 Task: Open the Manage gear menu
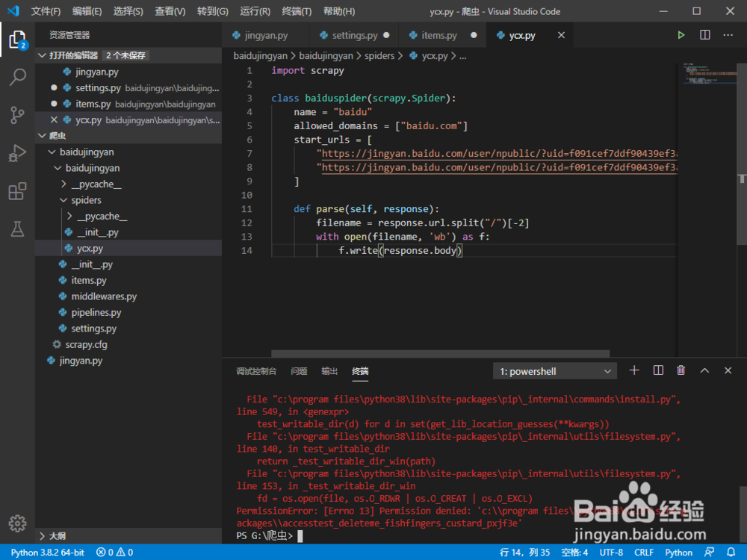(18, 523)
